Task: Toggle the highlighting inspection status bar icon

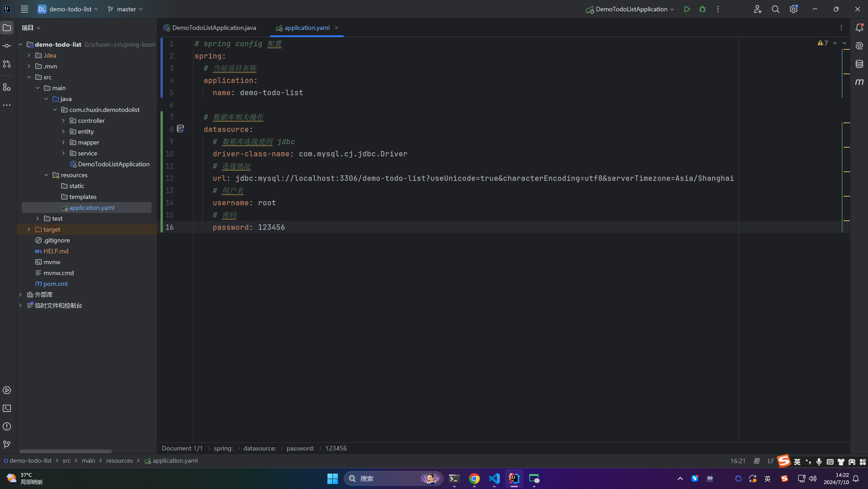Action: (757, 461)
